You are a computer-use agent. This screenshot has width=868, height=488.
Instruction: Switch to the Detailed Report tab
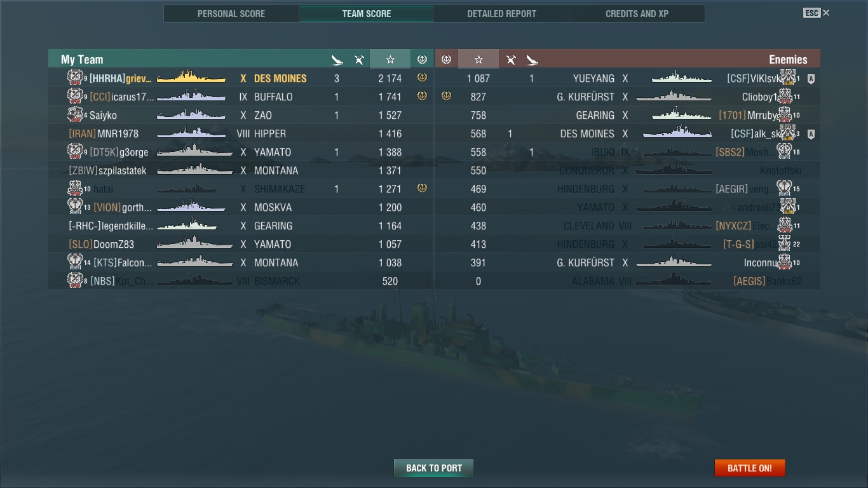[501, 13]
